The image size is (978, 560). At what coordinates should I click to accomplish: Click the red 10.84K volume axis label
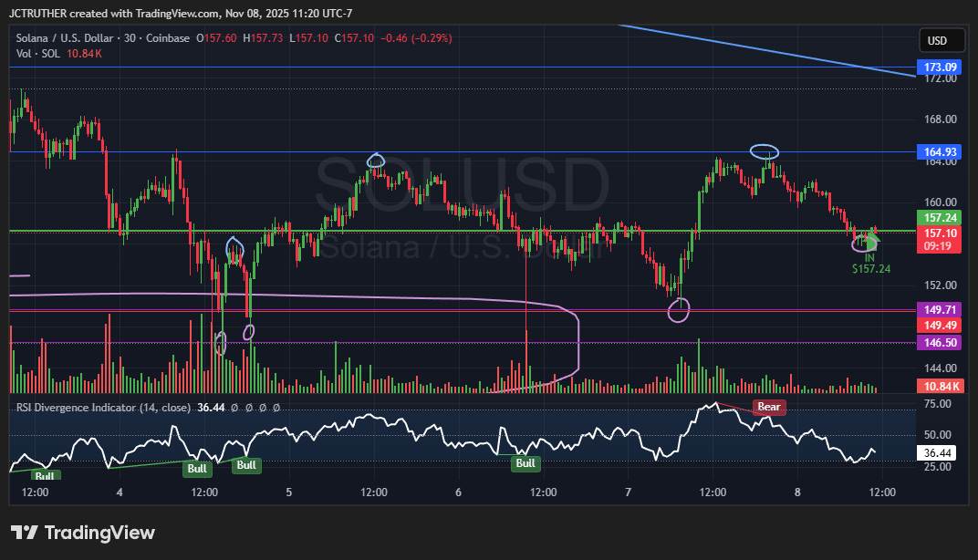point(940,386)
